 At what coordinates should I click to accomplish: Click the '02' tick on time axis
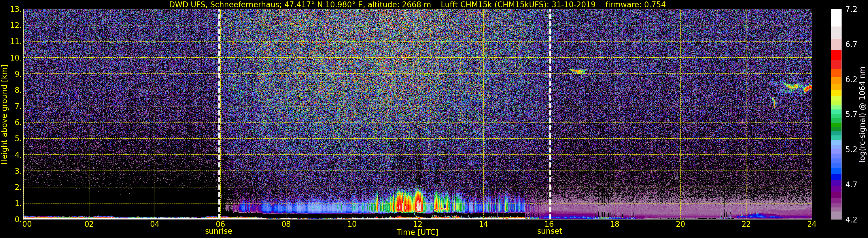(89, 224)
